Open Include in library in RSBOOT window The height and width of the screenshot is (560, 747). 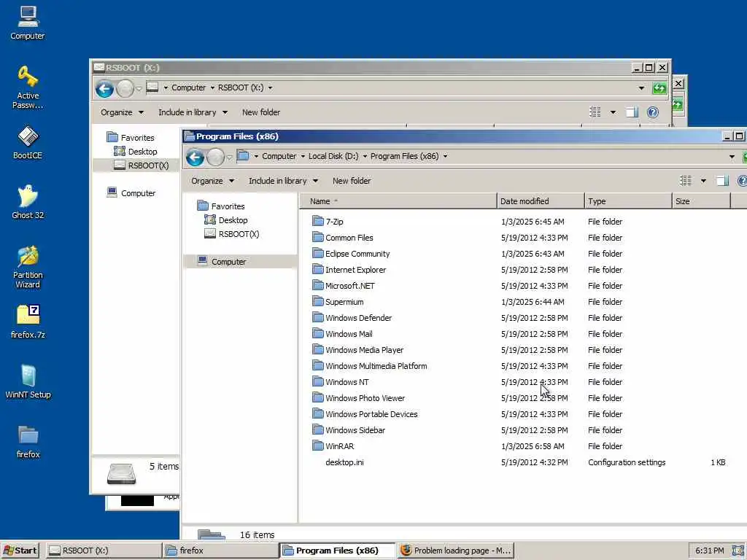(193, 112)
